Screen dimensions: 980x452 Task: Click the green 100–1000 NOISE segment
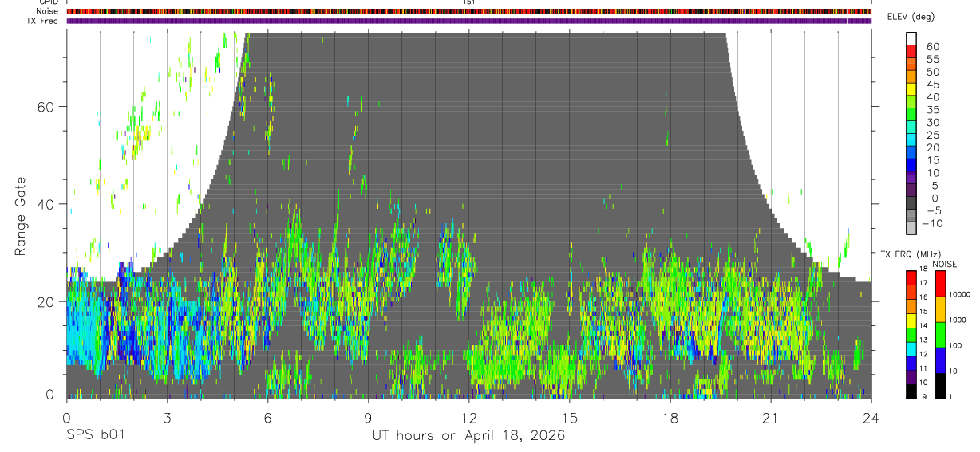pos(940,334)
